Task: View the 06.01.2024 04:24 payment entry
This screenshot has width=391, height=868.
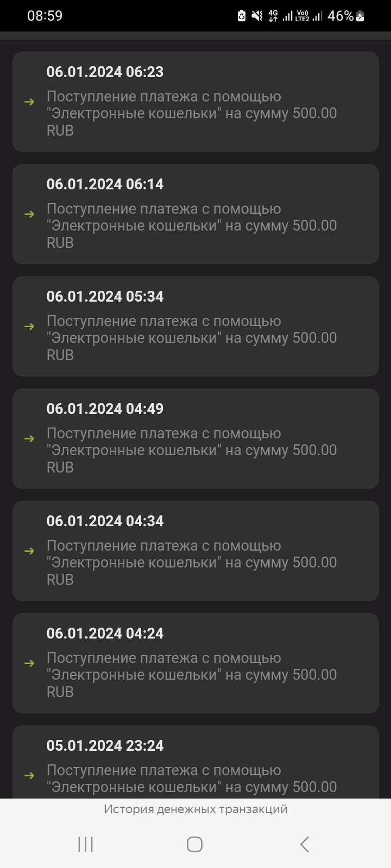Action: click(x=195, y=663)
